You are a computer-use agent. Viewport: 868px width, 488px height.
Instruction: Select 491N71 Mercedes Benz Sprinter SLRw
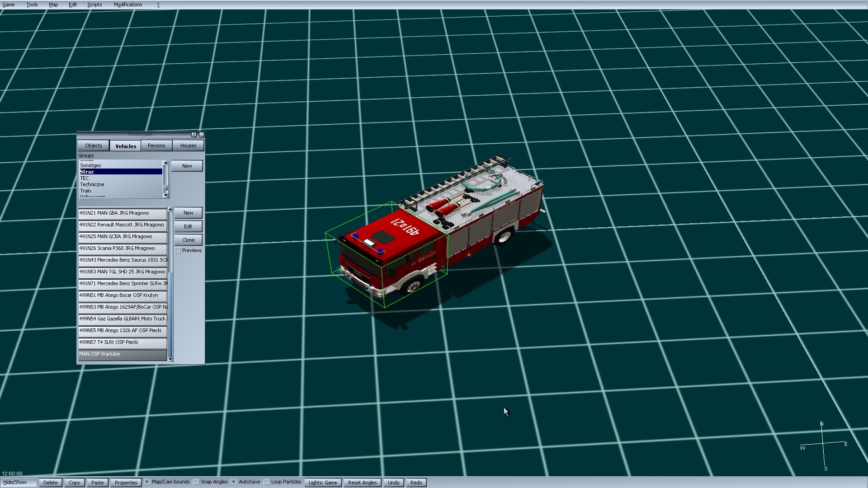[x=123, y=284]
